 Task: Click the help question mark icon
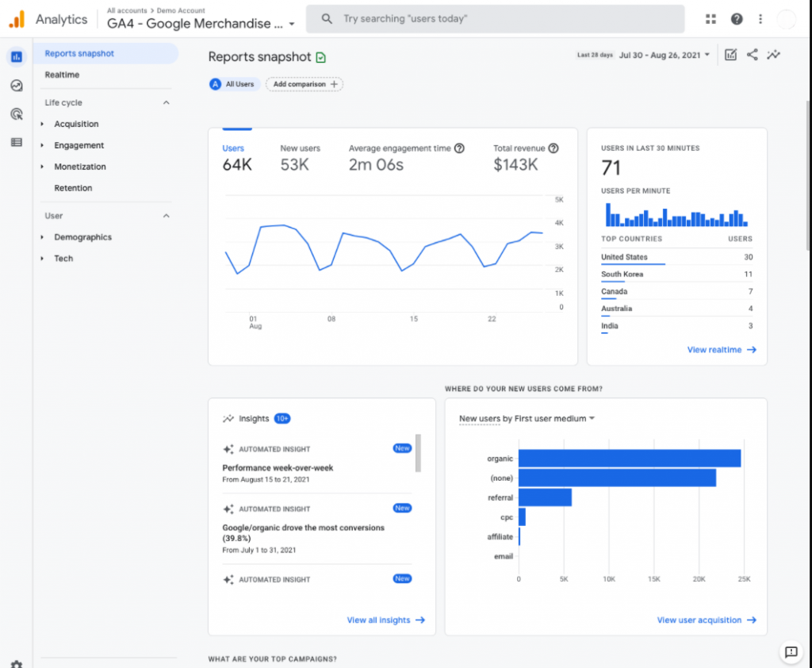737,19
